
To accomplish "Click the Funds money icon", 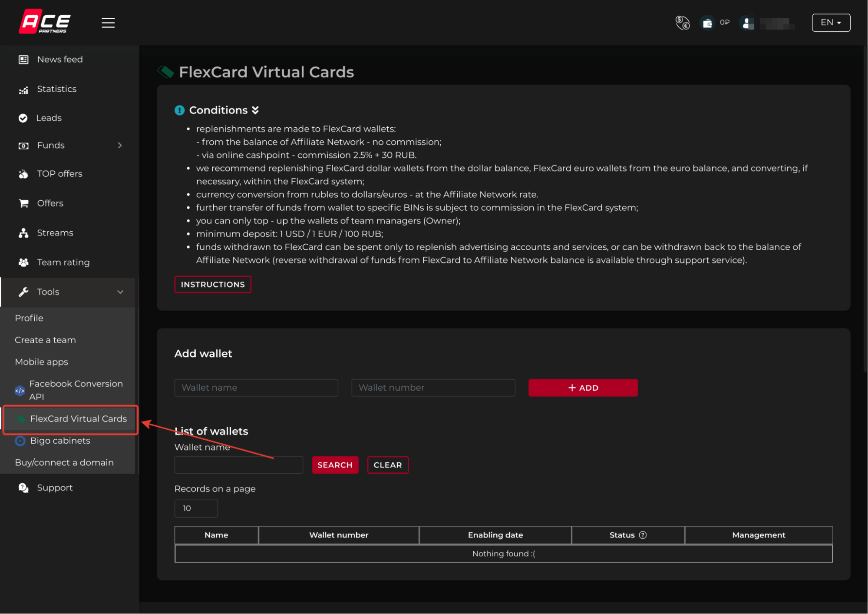I will [x=23, y=146].
